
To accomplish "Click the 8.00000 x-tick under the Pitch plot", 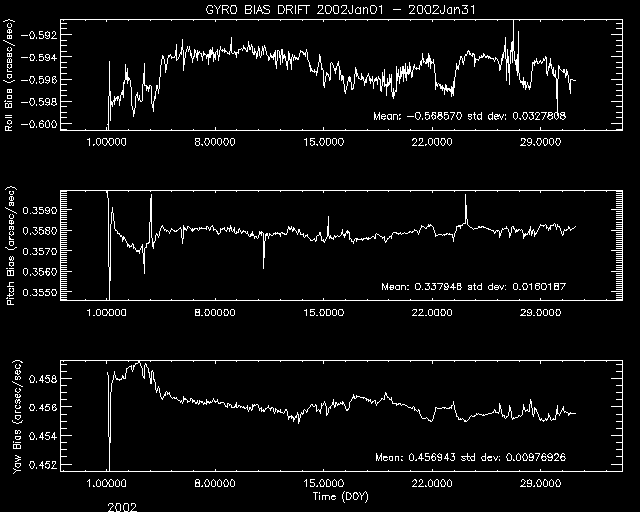I will 215,313.
